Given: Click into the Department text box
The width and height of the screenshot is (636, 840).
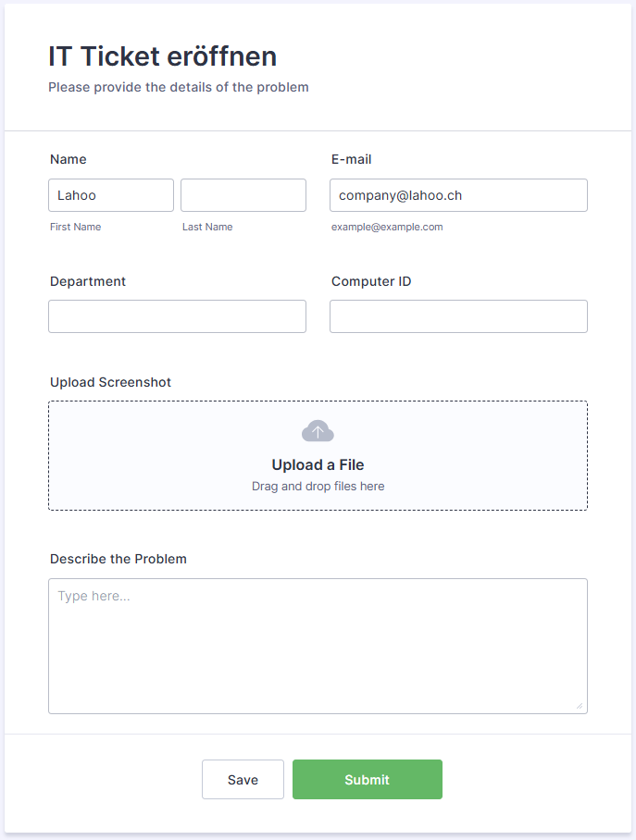Looking at the screenshot, I should click(177, 316).
